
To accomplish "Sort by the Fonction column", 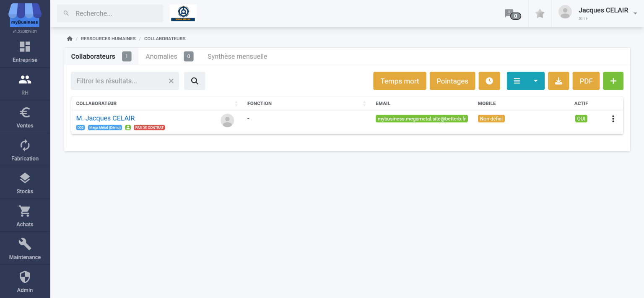I will [307, 104].
